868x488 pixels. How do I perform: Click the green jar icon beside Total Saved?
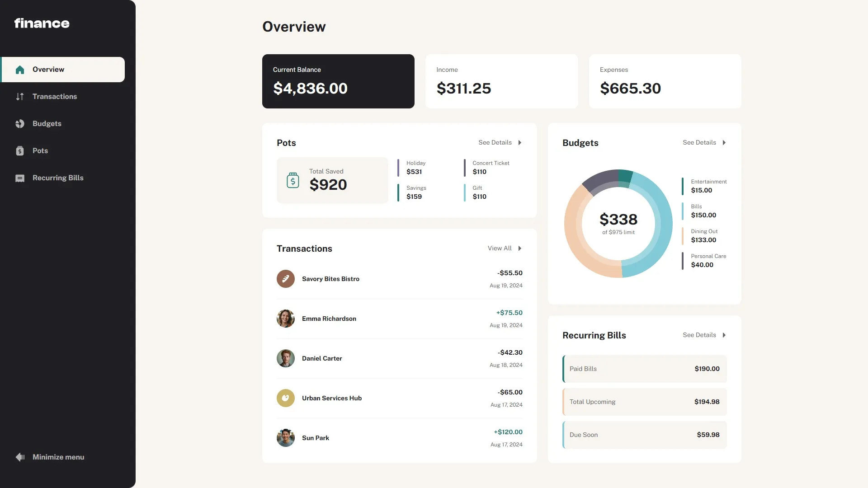click(x=293, y=180)
